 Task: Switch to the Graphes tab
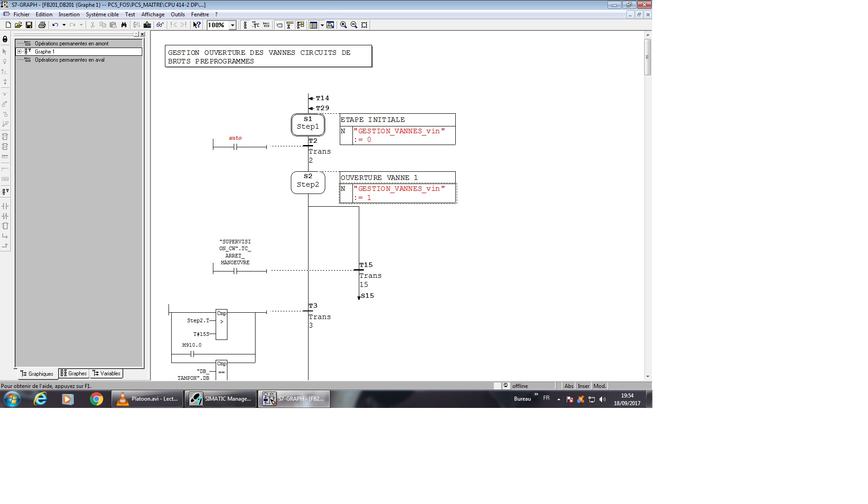(x=74, y=373)
